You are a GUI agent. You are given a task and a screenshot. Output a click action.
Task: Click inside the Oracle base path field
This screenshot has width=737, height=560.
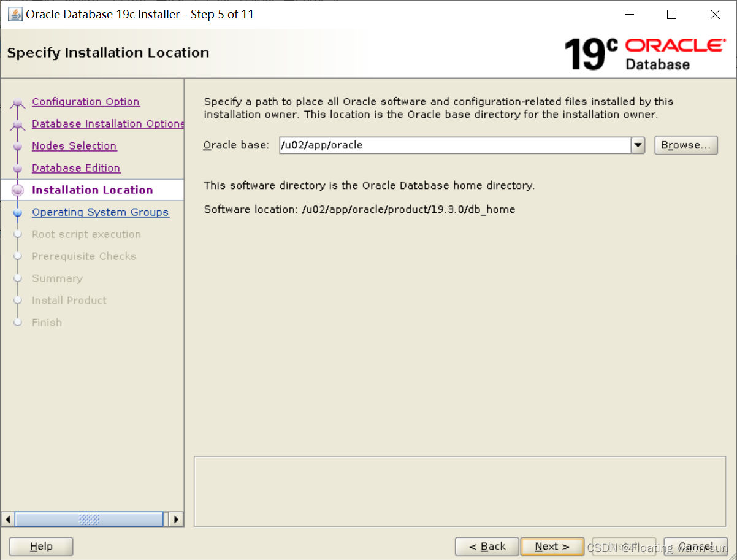pos(429,145)
